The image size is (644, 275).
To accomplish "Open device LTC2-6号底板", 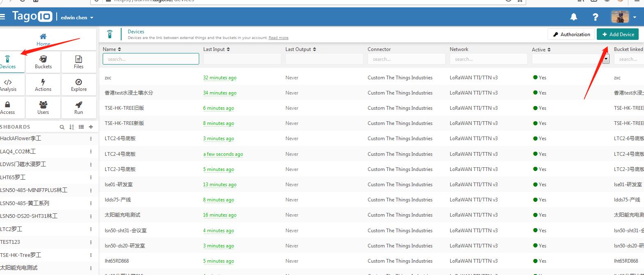I will click(x=120, y=139).
